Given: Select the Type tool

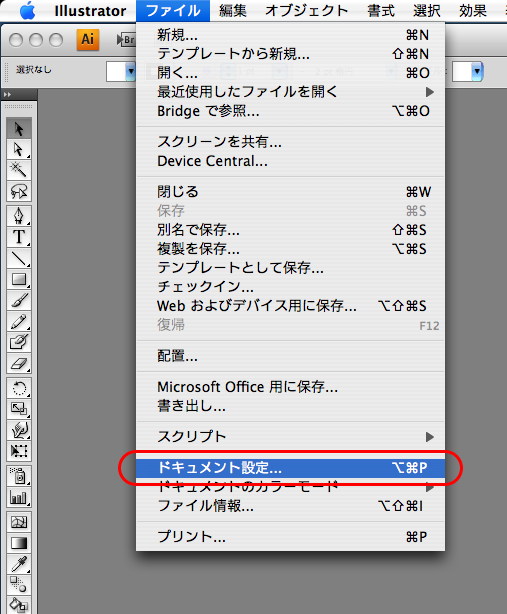Looking at the screenshot, I should click(19, 237).
